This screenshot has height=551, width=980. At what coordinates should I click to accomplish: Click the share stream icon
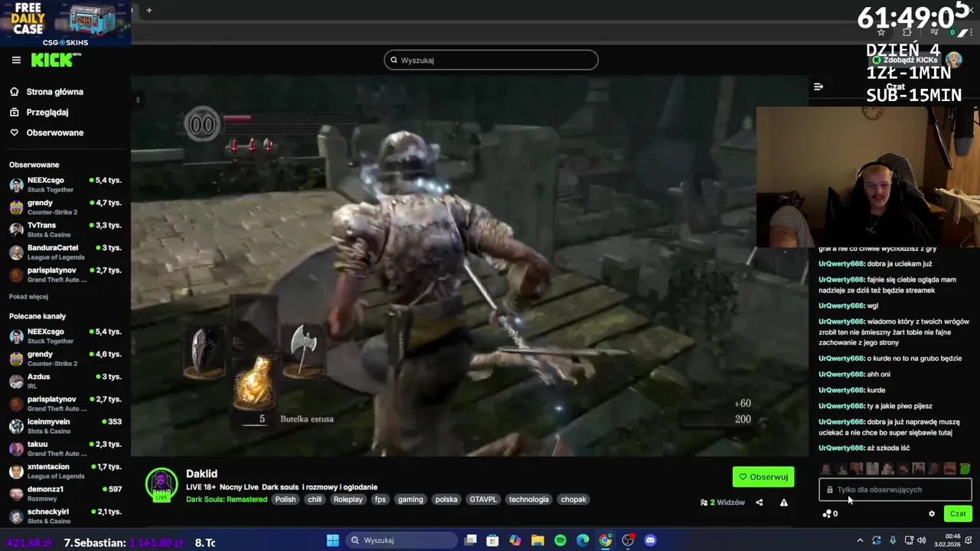(759, 503)
